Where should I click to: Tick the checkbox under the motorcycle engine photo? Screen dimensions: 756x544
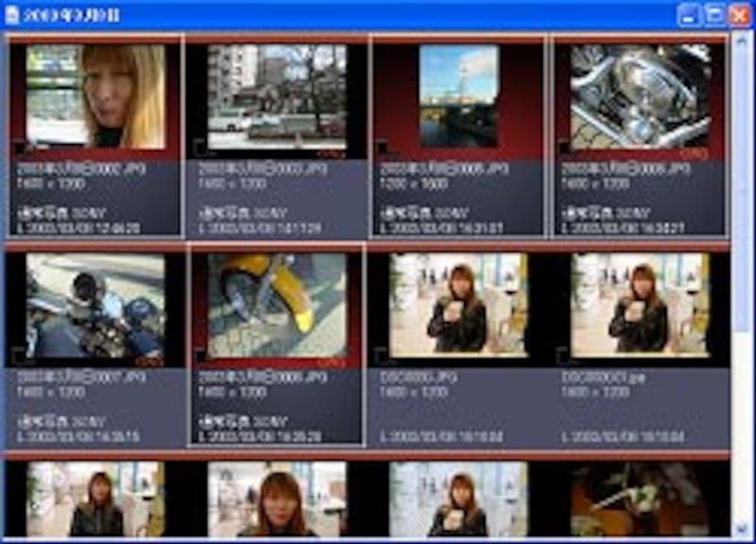pos(562,146)
